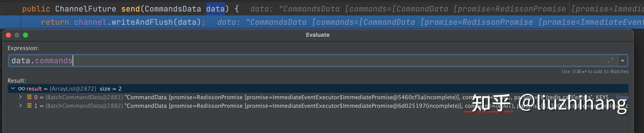Open the View link for element 0
Viewport: 644px width, 133px height.
click(622, 97)
